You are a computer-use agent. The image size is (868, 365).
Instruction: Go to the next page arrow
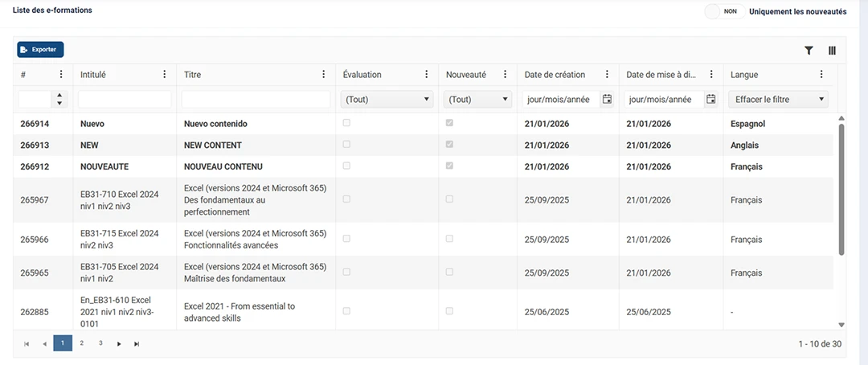pyautogui.click(x=119, y=344)
